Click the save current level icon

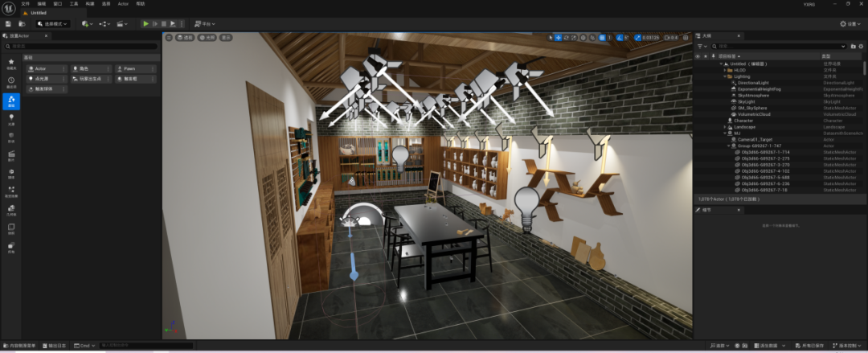8,24
